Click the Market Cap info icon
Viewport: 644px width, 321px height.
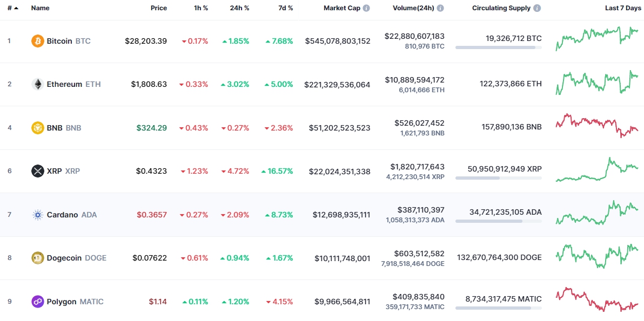(366, 8)
